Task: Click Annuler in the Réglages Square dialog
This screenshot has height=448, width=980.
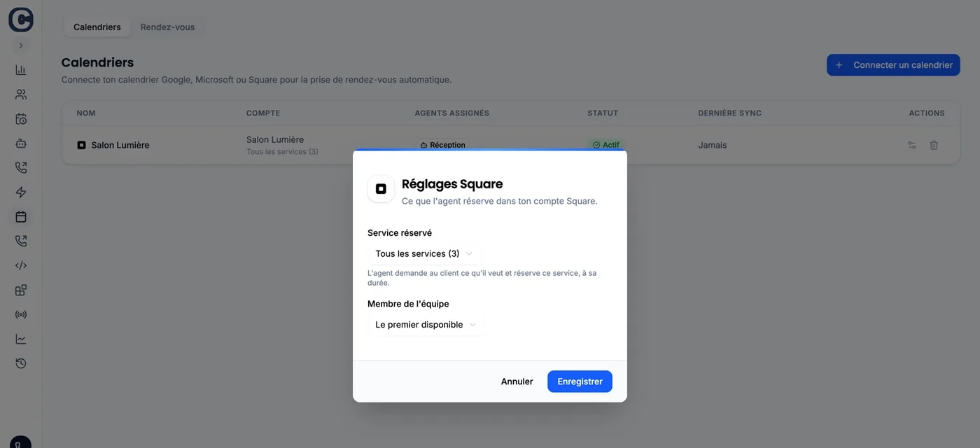Action: click(x=517, y=381)
